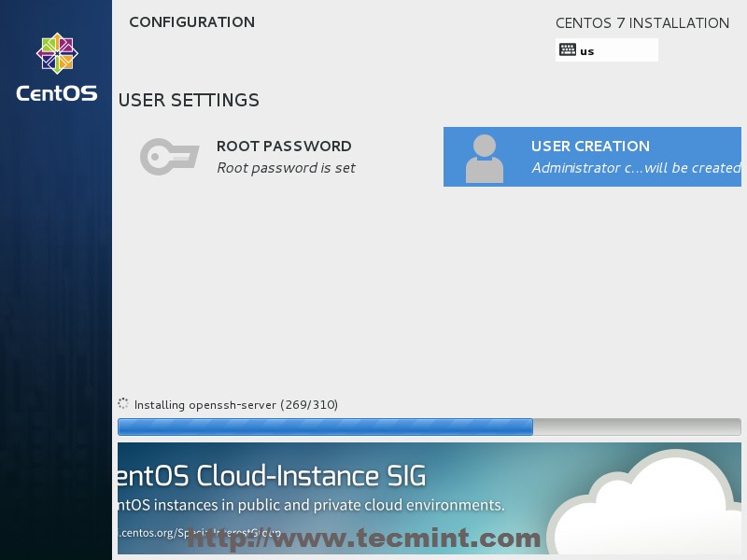Open the ROOT PASSWORD settings

tap(284, 147)
